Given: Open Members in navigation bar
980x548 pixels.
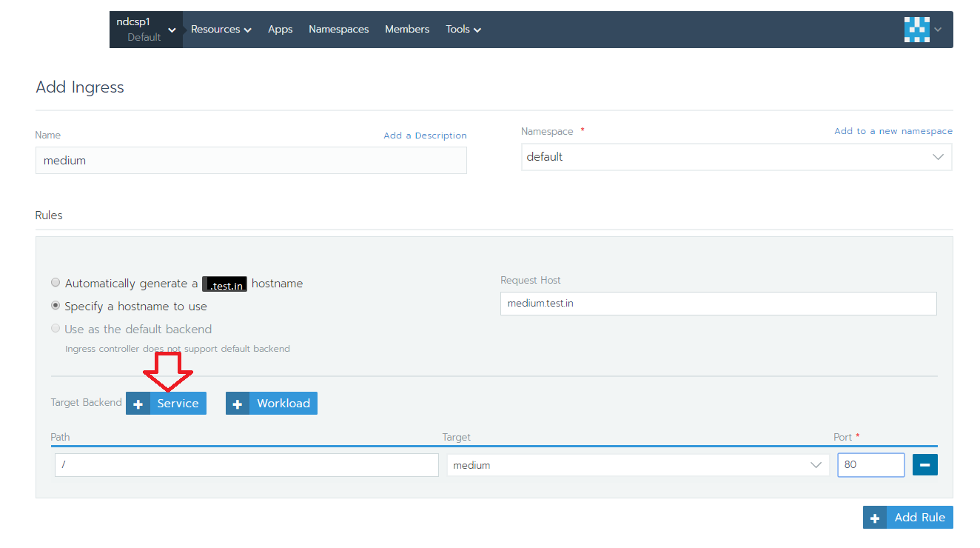Looking at the screenshot, I should [407, 30].
